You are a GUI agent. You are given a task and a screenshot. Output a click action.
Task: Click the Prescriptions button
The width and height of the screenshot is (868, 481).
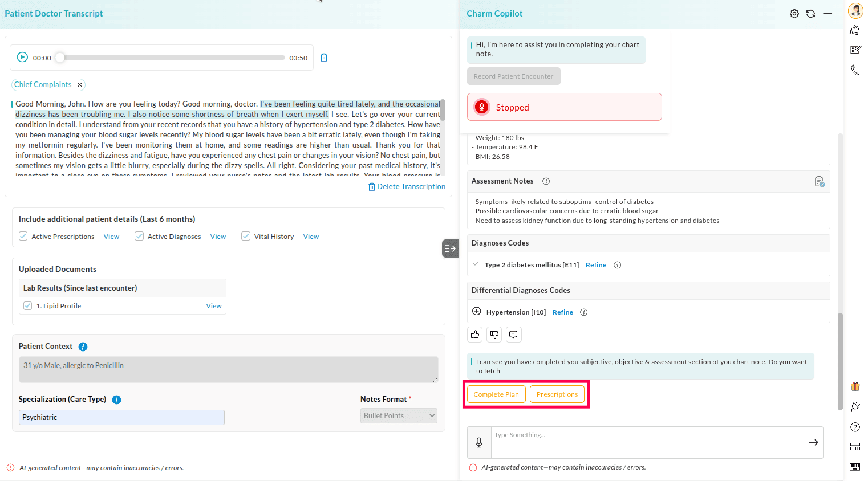pos(557,394)
